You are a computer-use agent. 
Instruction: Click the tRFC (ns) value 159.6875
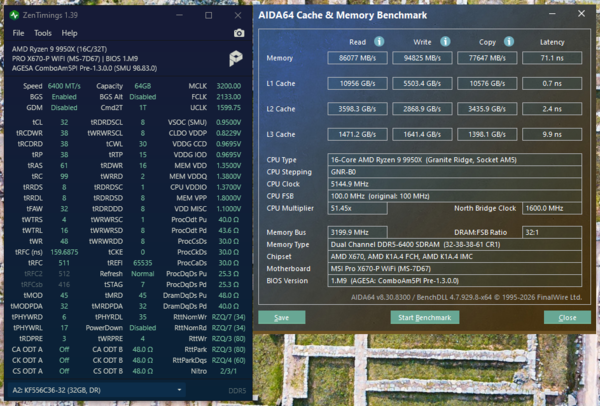coord(64,252)
